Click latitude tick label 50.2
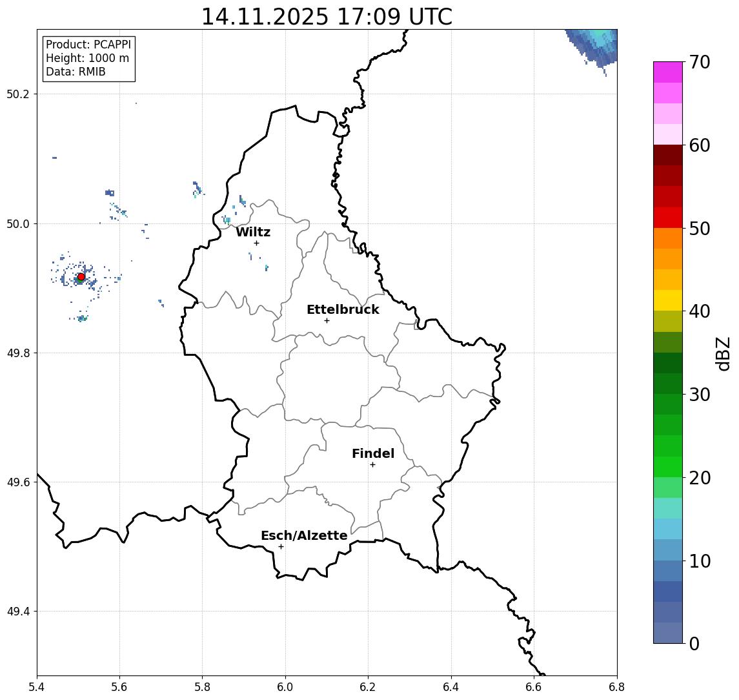This screenshot has height=700, width=739. coord(18,94)
